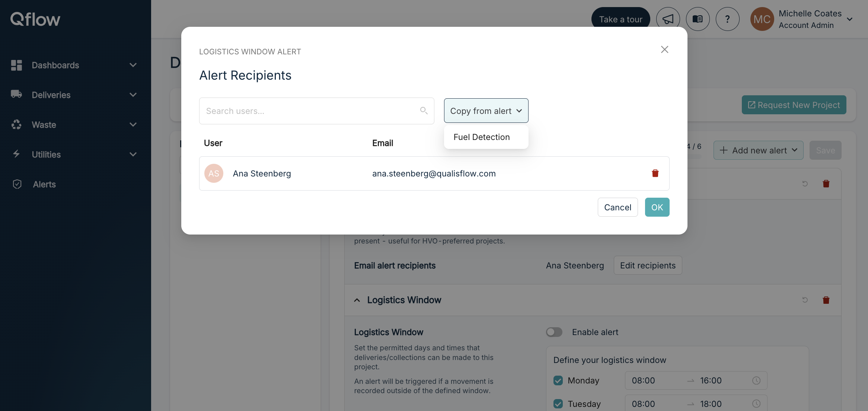The width and height of the screenshot is (868, 411).
Task: Go to Alerts in the sidebar
Action: pos(44,184)
